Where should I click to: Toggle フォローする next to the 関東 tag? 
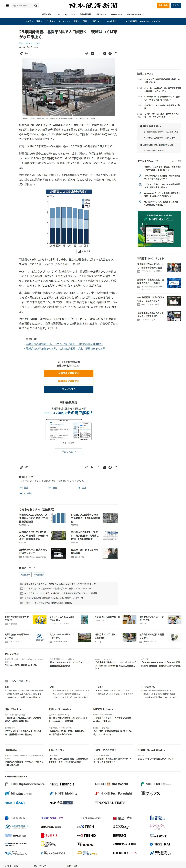pyautogui.click(x=32, y=43)
